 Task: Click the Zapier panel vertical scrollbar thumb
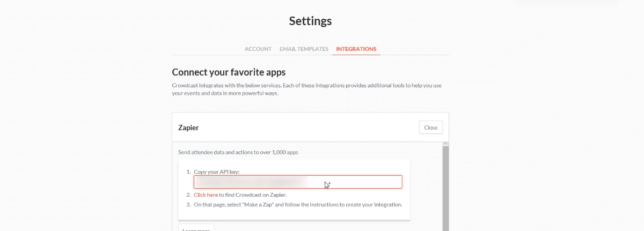coord(445,189)
